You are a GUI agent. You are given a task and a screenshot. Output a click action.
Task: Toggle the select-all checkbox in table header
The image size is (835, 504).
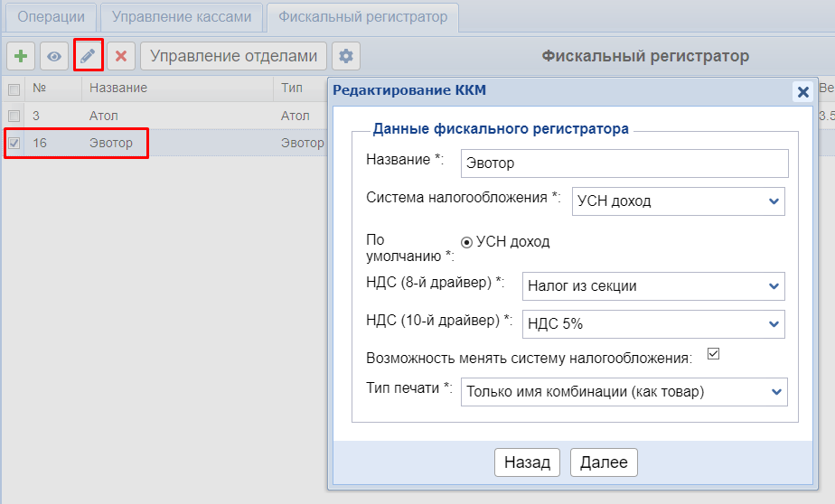click(x=14, y=89)
